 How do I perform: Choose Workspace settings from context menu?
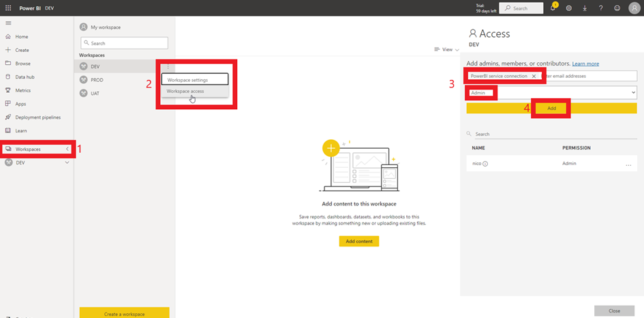[195, 80]
